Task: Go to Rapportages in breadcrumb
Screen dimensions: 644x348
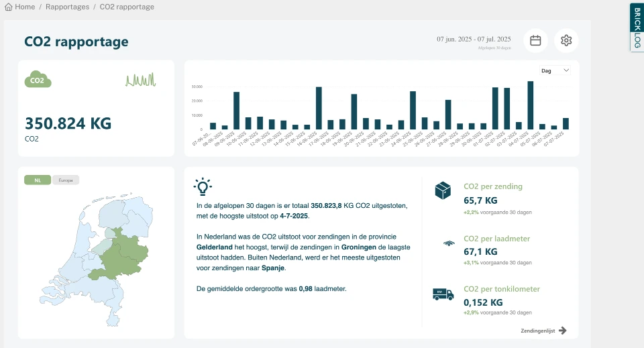Action: click(x=67, y=7)
